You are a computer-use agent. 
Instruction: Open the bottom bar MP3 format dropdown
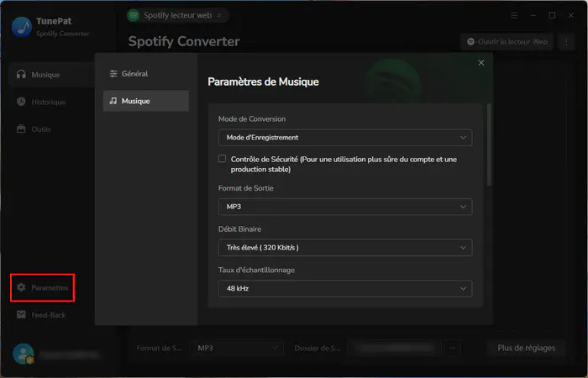[x=237, y=348]
